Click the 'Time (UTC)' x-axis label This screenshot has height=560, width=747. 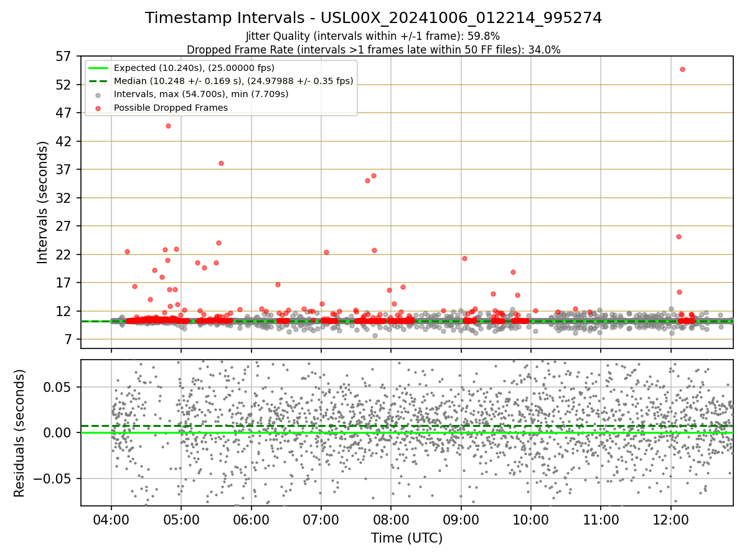click(x=406, y=538)
